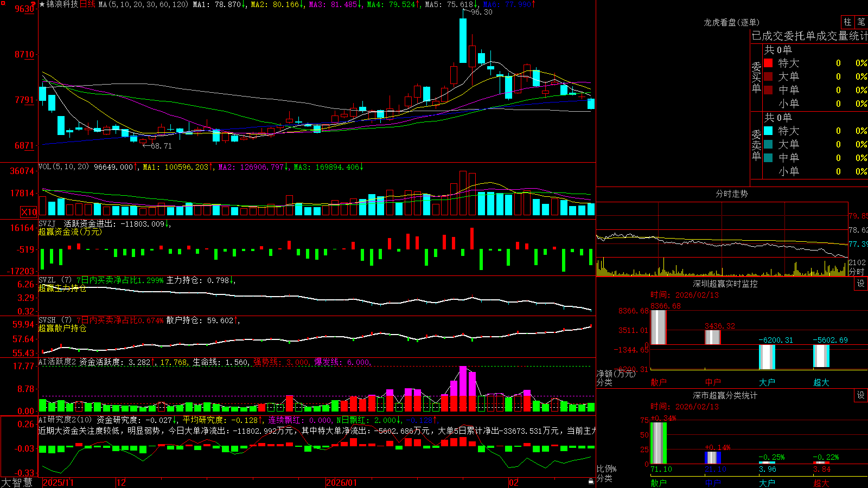Click the AI研究度2(10) indicator label
The width and height of the screenshot is (868, 488).
click(x=65, y=420)
